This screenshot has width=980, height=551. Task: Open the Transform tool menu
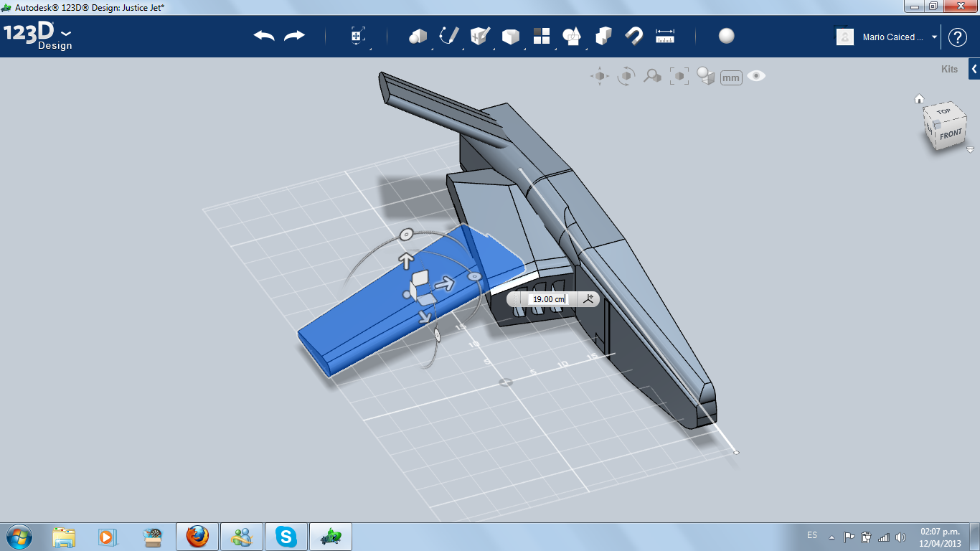357,37
